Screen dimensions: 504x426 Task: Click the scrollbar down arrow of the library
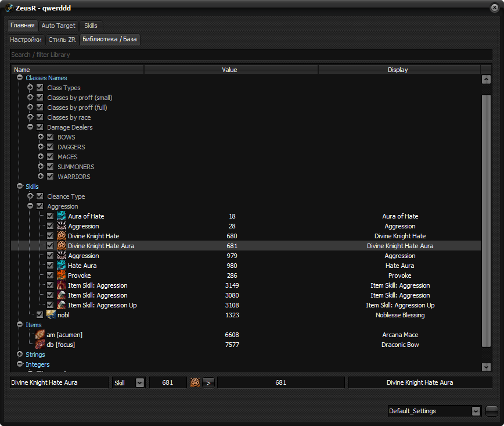(486, 367)
